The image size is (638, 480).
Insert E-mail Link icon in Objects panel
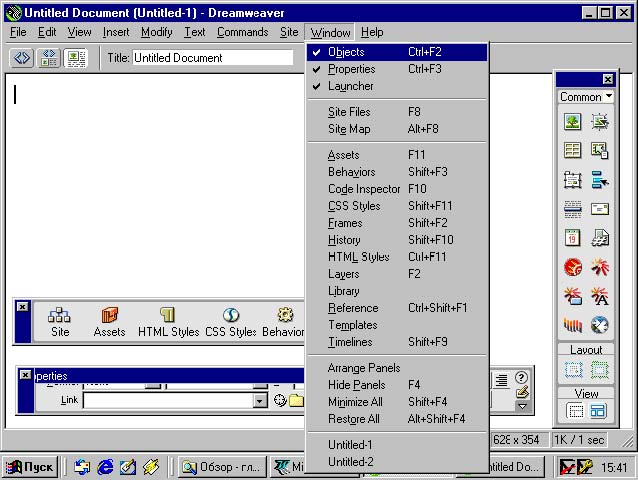coord(600,209)
